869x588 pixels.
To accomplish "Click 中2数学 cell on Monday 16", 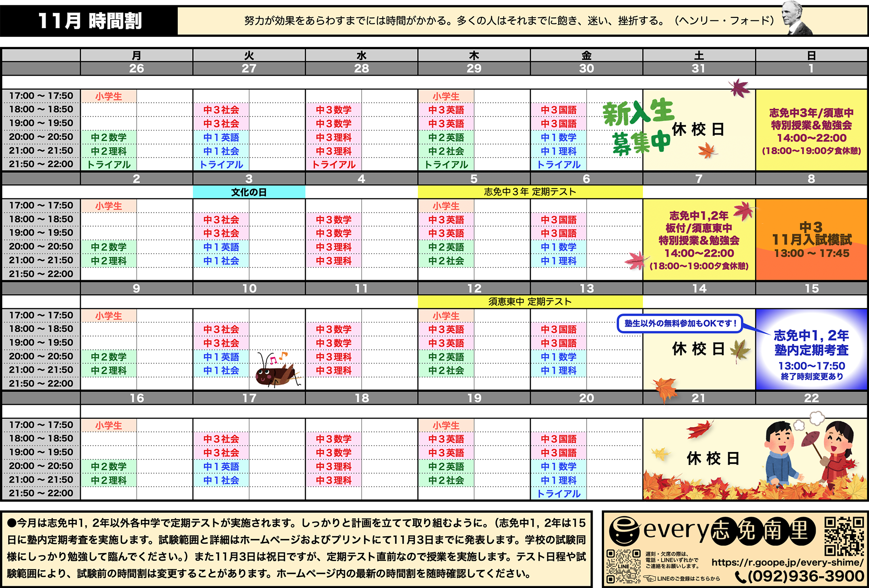I will (x=109, y=466).
